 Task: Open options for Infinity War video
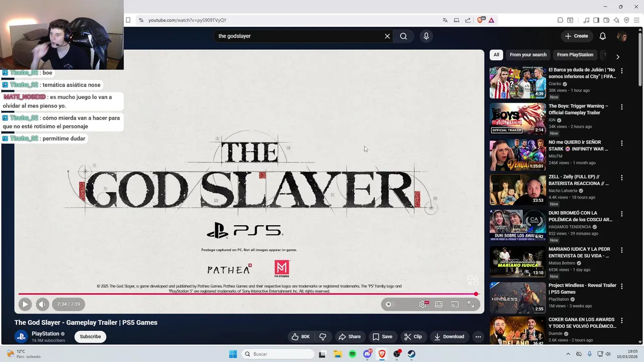coord(622,143)
